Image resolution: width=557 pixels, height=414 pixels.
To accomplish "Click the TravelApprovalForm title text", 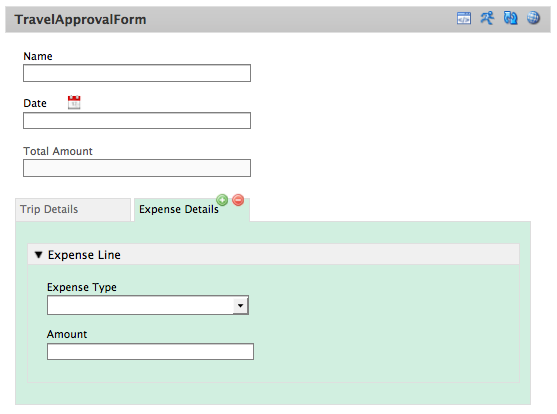I will pyautogui.click(x=80, y=20).
